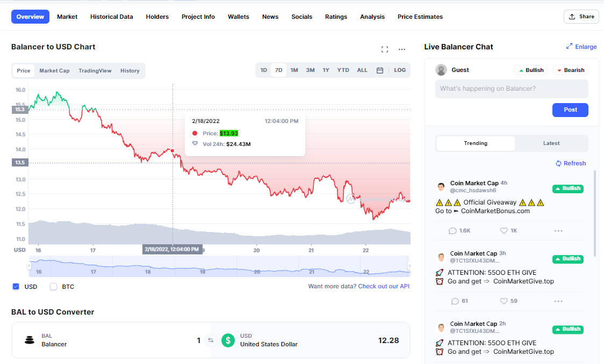Switch to the Overview tab
Image resolution: width=604 pixels, height=364 pixels.
30,17
